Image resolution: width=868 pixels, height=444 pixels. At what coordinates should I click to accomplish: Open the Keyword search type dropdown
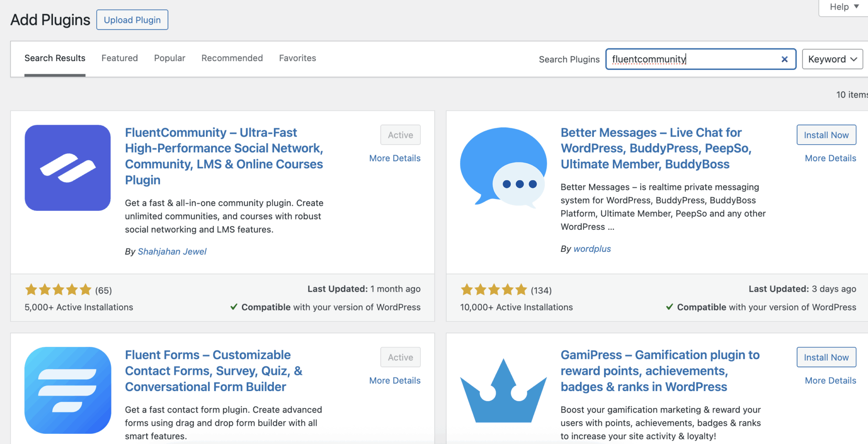832,59
